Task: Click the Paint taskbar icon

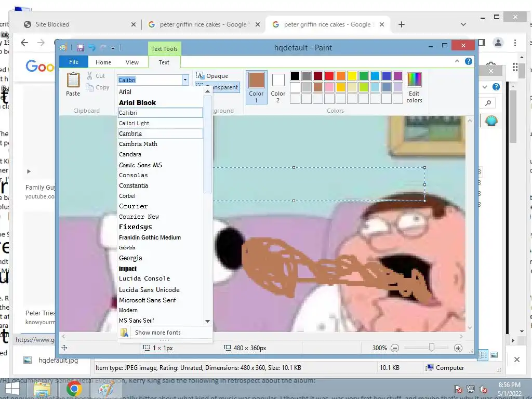Action: click(106, 389)
